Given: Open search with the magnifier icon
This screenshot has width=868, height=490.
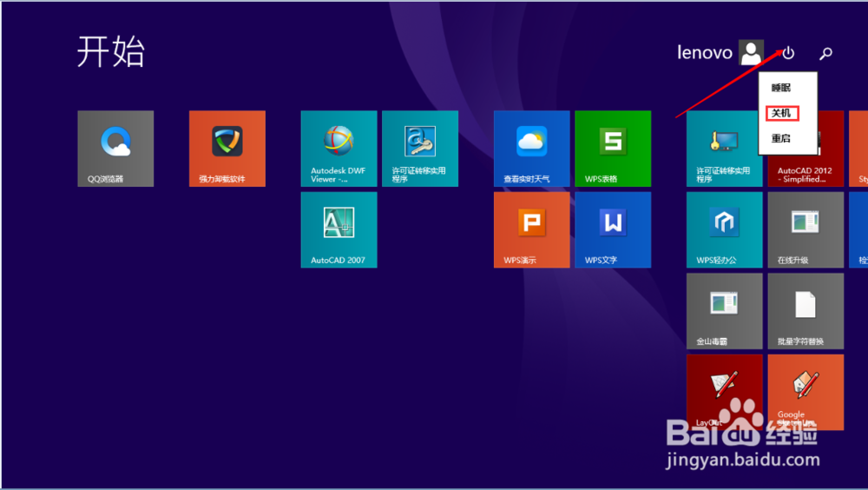Looking at the screenshot, I should point(826,53).
